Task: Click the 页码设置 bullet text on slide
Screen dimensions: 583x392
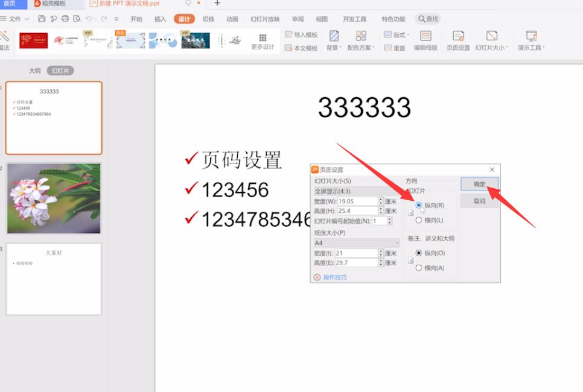Action: tap(241, 160)
